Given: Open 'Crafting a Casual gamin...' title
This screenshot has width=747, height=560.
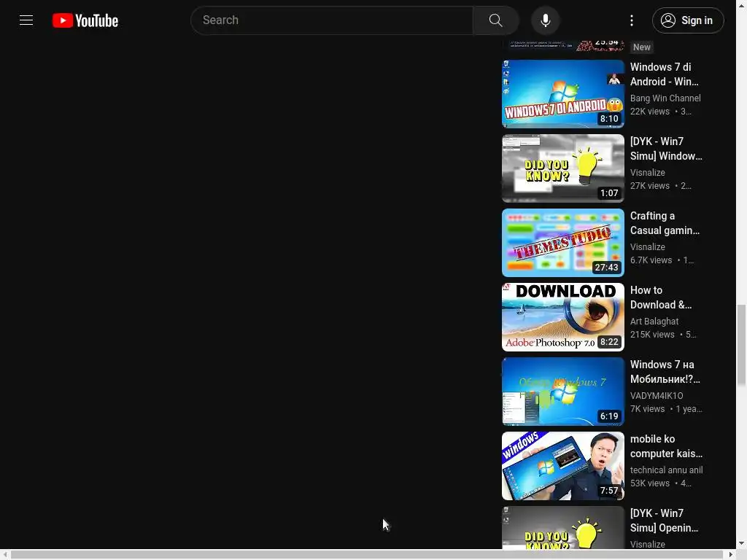Looking at the screenshot, I should (x=665, y=223).
